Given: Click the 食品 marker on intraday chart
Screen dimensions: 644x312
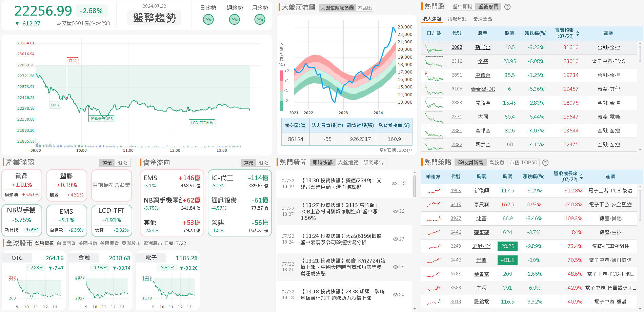Looking at the screenshot, I should coord(73,61).
